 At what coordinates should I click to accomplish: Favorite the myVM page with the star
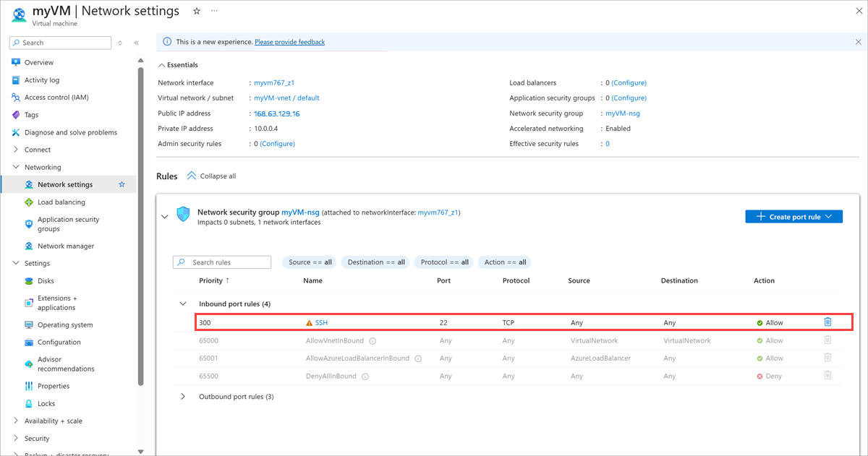tap(196, 12)
